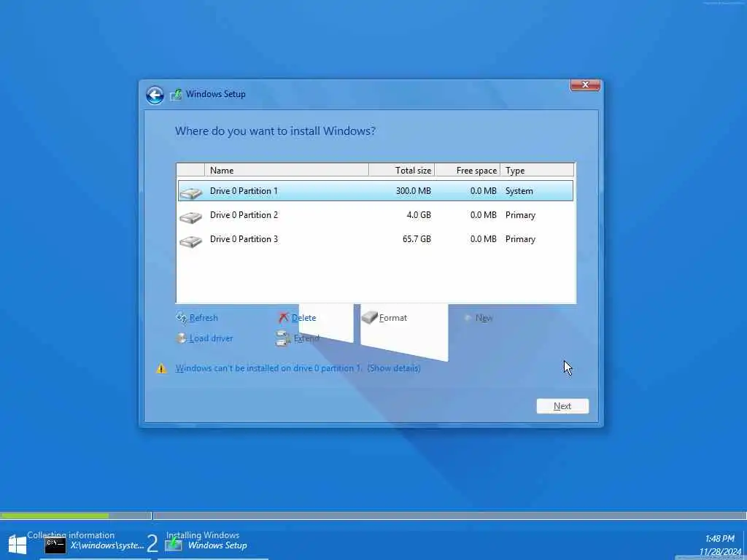Go back with the blue arrow button

point(155,95)
